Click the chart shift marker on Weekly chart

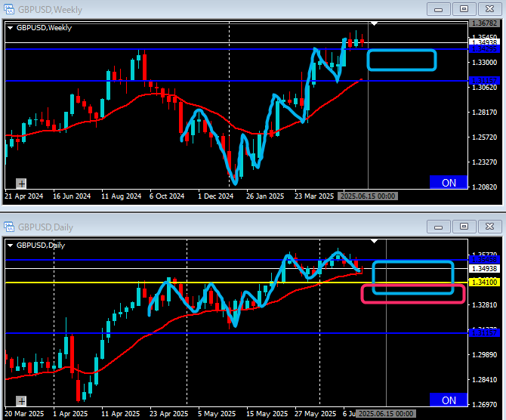click(374, 23)
